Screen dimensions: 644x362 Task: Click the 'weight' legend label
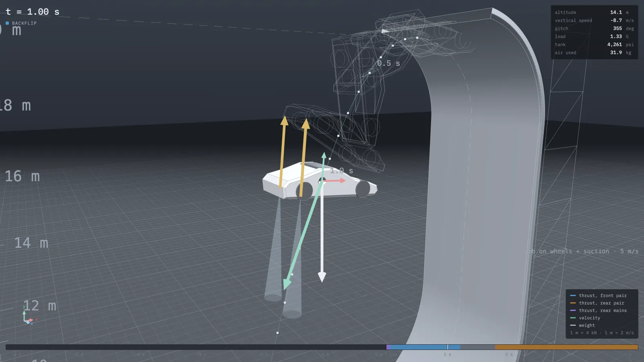pos(587,325)
